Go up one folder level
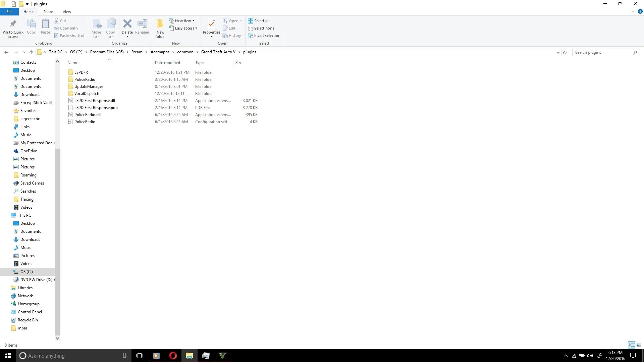 coord(31,52)
